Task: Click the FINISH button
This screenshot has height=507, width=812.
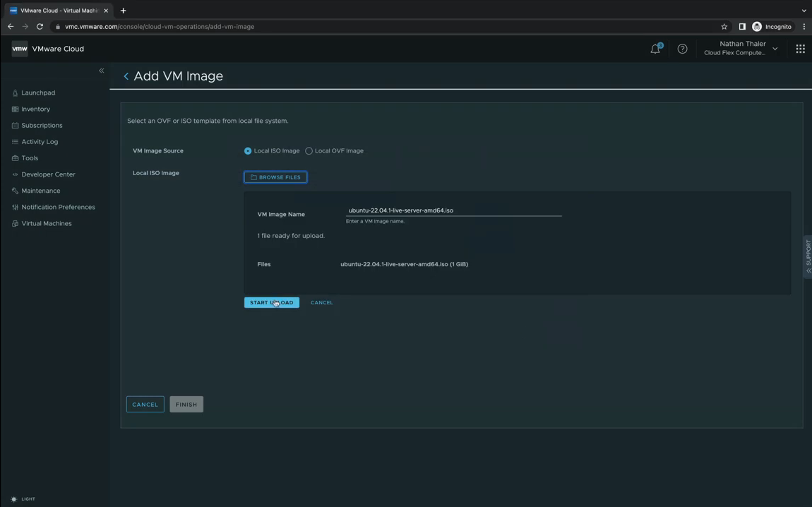Action: tap(186, 405)
